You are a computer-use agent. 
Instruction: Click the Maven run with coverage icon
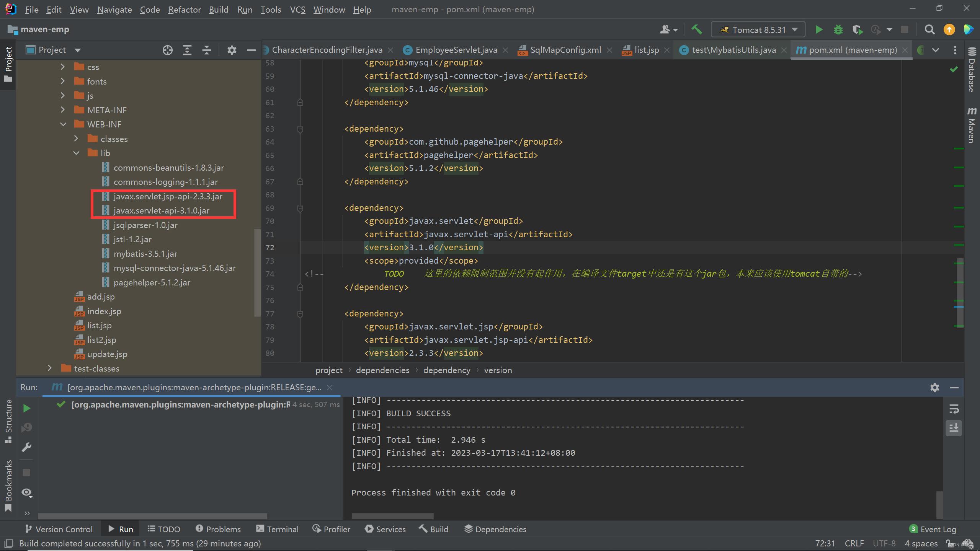tap(857, 29)
